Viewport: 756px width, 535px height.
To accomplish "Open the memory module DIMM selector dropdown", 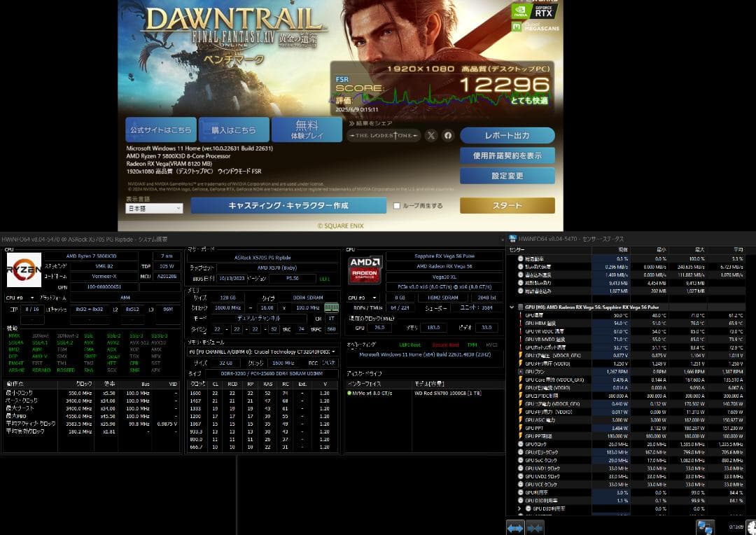I will 262,352.
